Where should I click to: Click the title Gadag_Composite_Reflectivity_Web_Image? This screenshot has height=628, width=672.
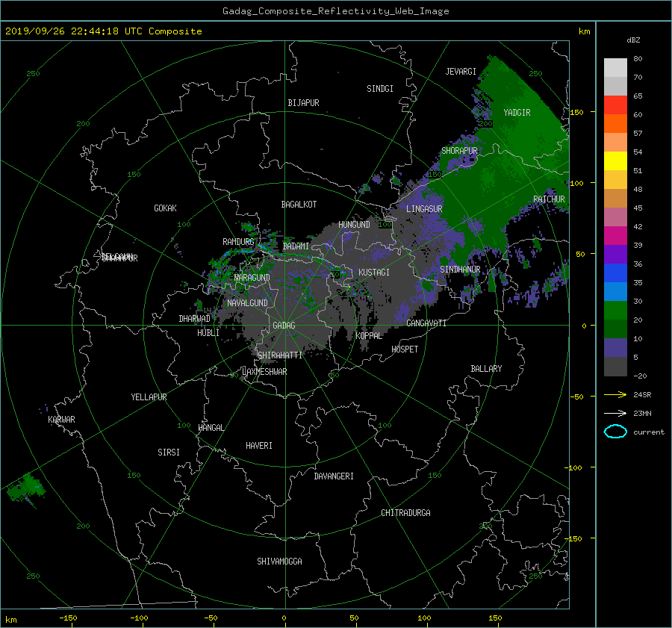click(335, 11)
